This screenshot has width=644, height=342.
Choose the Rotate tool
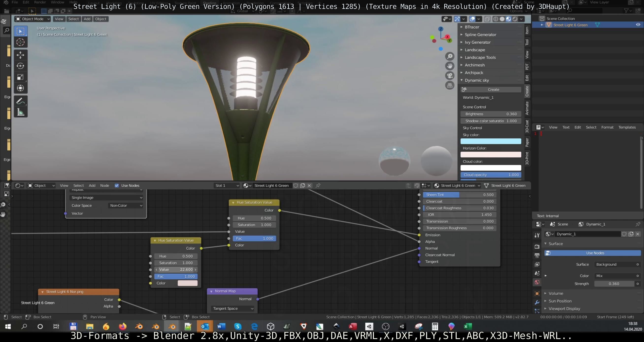point(20,66)
